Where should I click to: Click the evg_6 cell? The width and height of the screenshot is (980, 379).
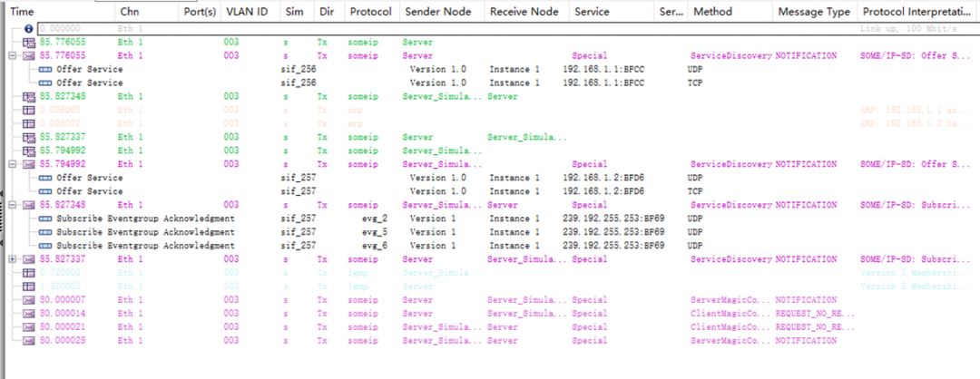375,246
